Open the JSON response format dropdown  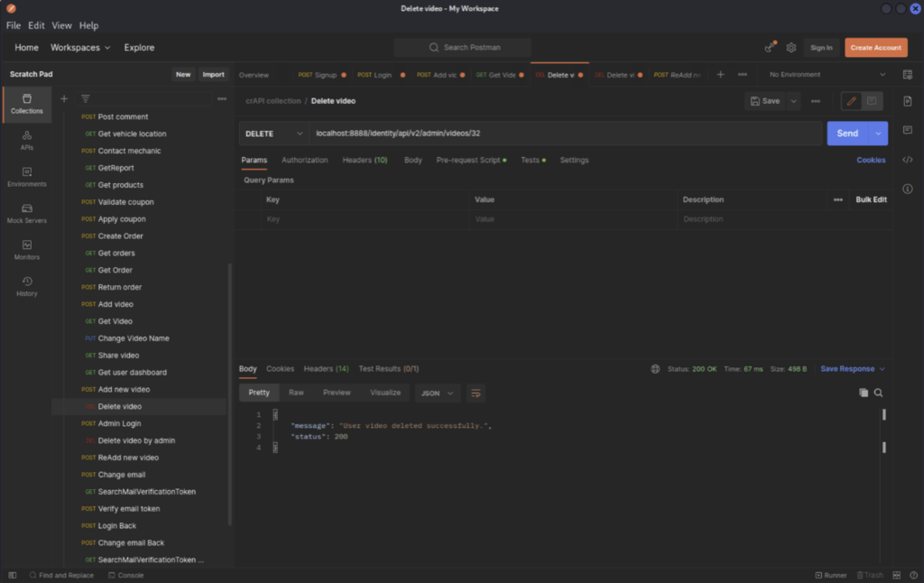coord(438,393)
